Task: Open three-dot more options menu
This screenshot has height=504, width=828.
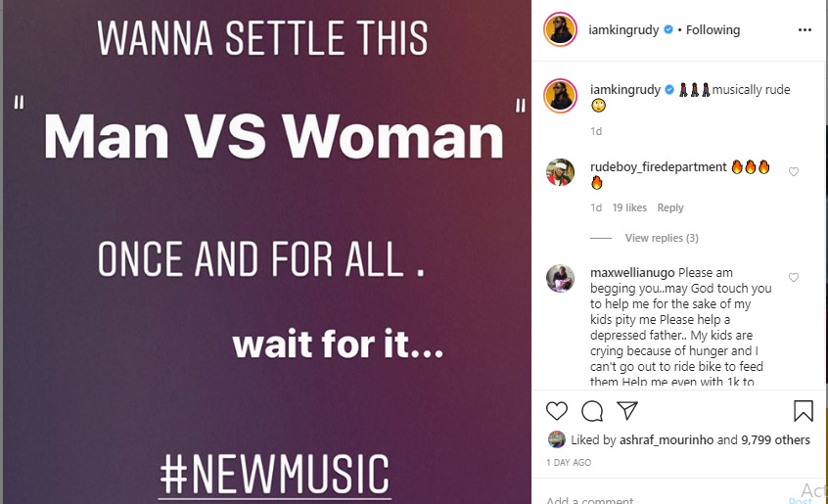Action: [805, 30]
